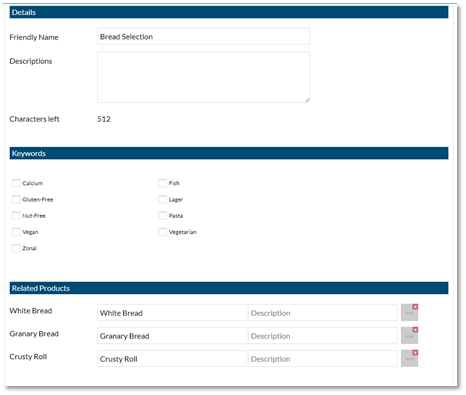Viewport: 466px width, 395px height.
Task: Click the Description field beside White Bread
Action: pyautogui.click(x=323, y=313)
